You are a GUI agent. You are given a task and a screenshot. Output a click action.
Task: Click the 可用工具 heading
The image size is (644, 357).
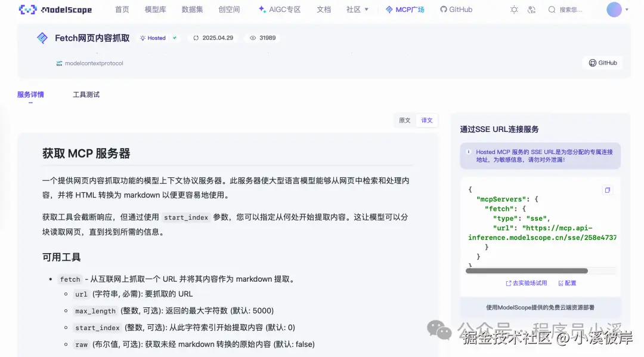click(61, 257)
